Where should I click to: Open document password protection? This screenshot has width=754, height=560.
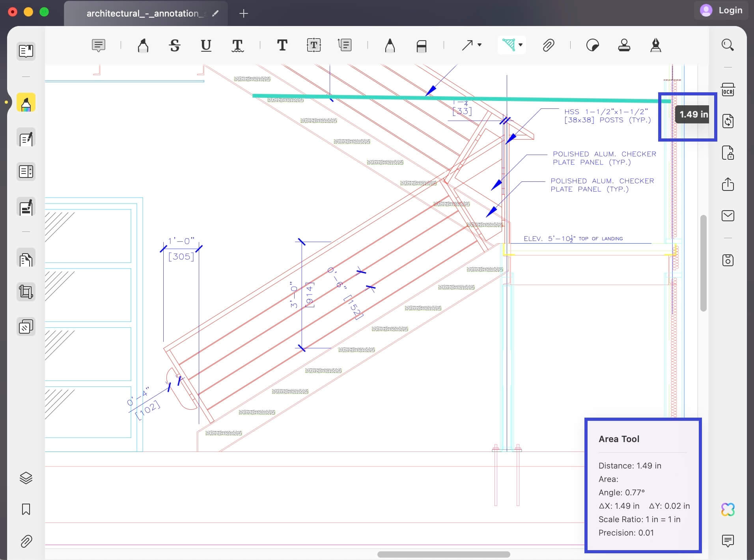(x=727, y=153)
